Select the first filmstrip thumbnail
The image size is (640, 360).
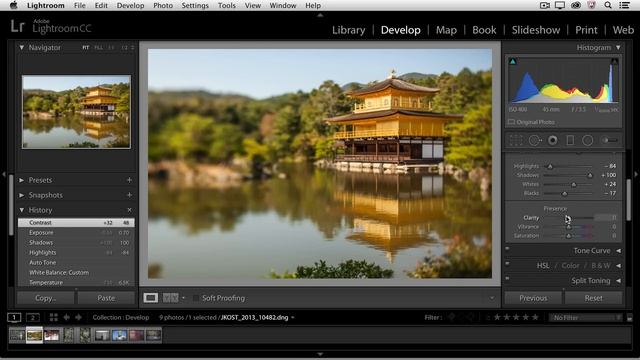[x=17, y=335]
